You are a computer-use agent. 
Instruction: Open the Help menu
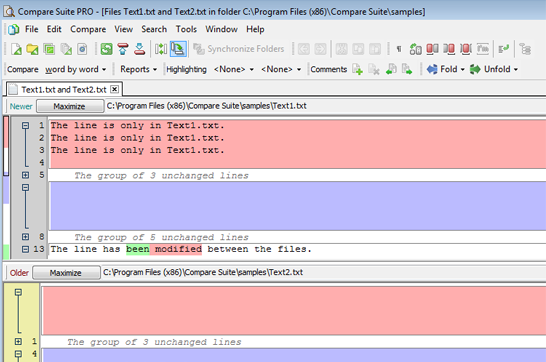coord(255,29)
